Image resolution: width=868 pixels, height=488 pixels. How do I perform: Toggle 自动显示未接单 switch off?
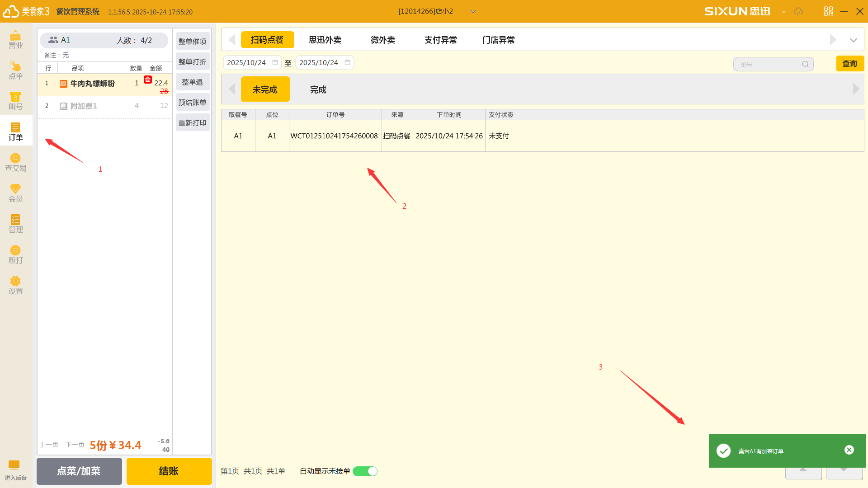pyautogui.click(x=365, y=471)
